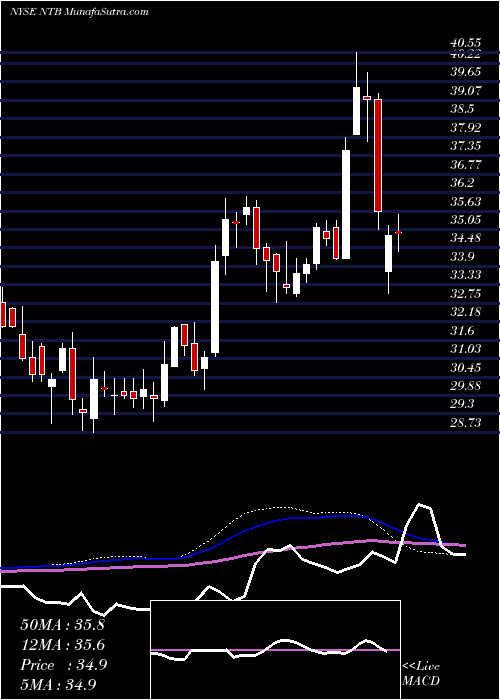This screenshot has width=500, height=700.
Task: Select the tallest white candlestick near 37.35
Action: click(346, 204)
